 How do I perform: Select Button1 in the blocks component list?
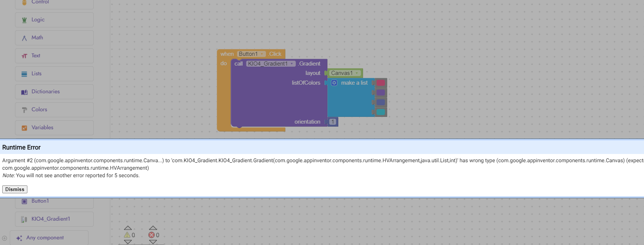coord(40,201)
